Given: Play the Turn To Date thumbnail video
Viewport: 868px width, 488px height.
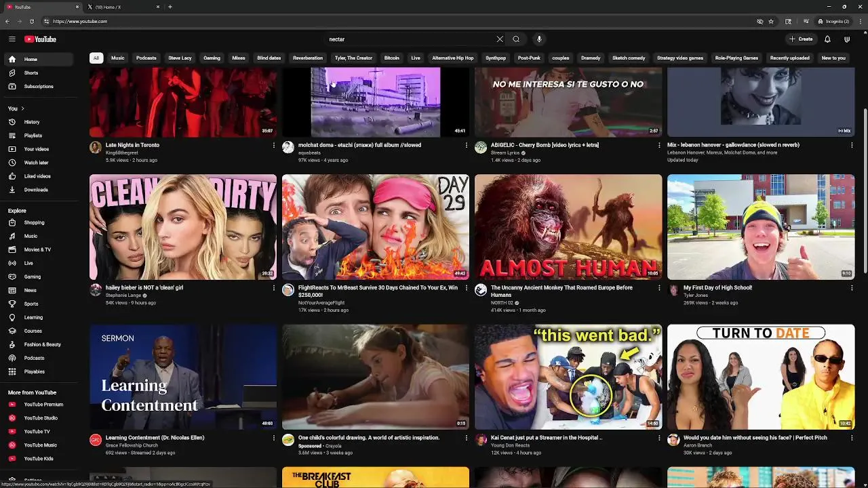Looking at the screenshot, I should tap(761, 377).
